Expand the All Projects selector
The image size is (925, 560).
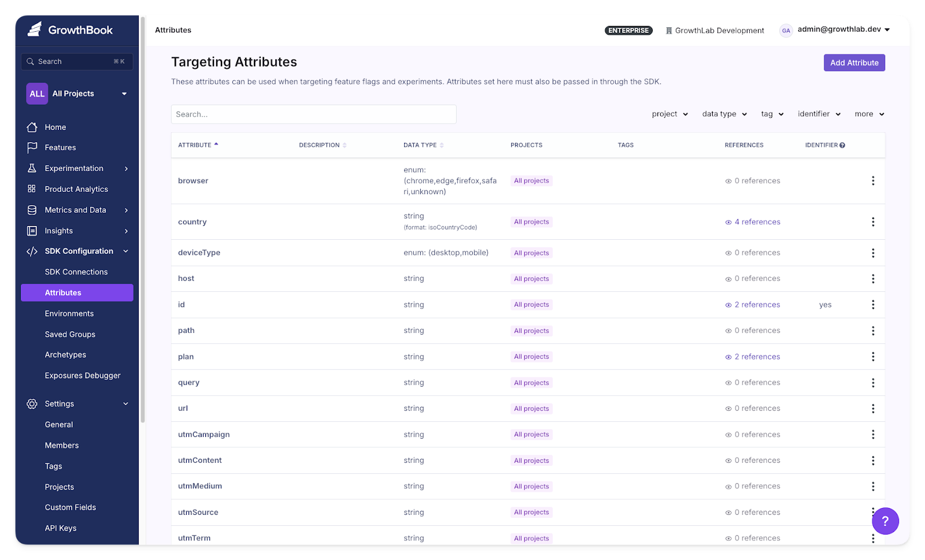click(77, 94)
